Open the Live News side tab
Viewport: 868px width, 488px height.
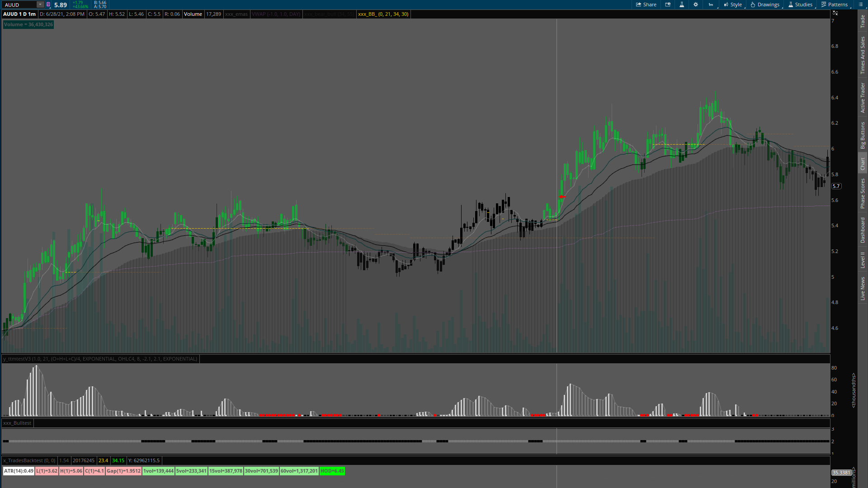[x=863, y=288]
